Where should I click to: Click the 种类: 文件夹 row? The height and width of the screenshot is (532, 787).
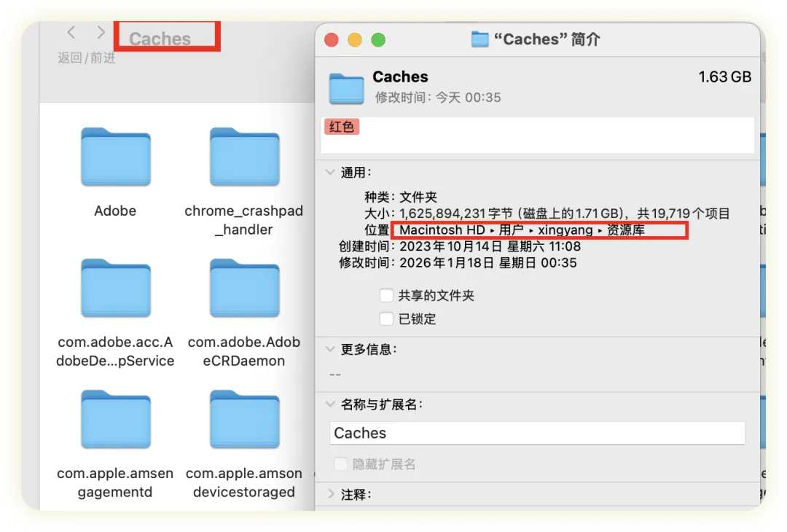[401, 197]
